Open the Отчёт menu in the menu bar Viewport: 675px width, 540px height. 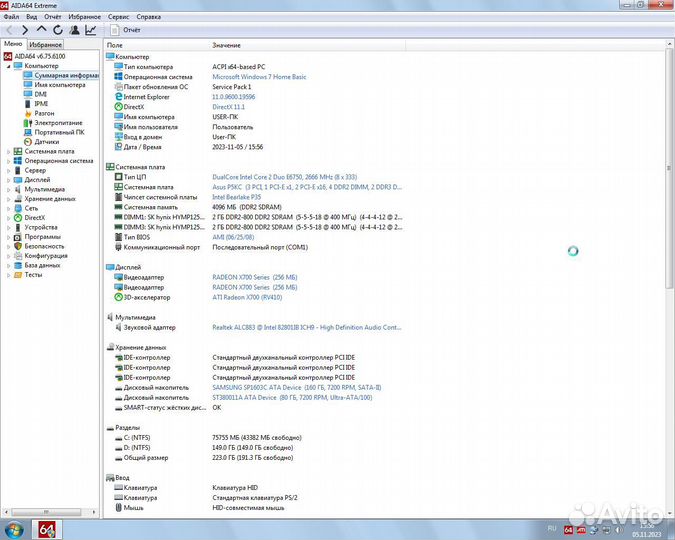pyautogui.click(x=53, y=17)
